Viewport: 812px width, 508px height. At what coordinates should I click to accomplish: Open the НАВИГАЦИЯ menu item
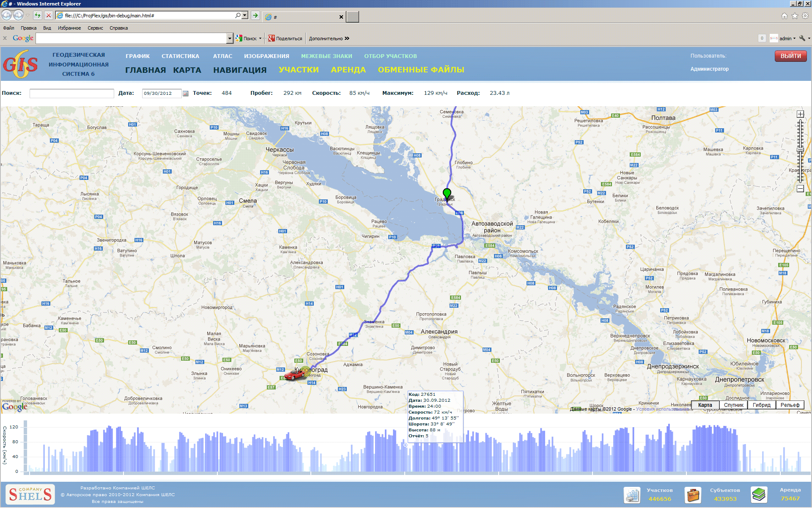[240, 70]
